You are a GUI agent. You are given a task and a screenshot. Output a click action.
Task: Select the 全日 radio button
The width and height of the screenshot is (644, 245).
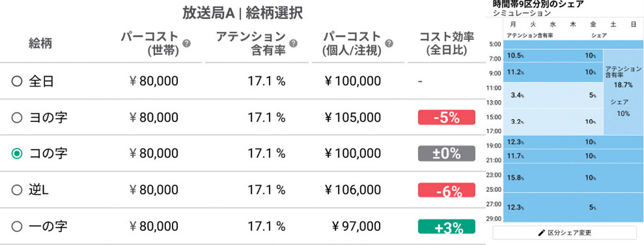pyautogui.click(x=17, y=81)
